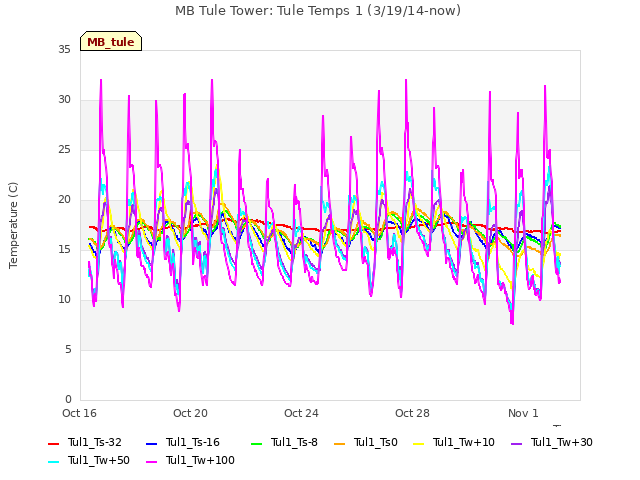Screen dimensions: 640x480
Task: Click the 0 y-axis tick label
Action: point(68,399)
